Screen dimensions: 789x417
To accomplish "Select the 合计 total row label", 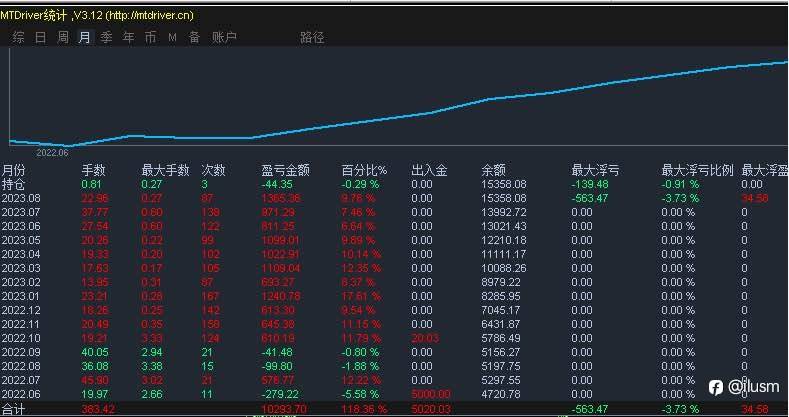I will point(13,409).
